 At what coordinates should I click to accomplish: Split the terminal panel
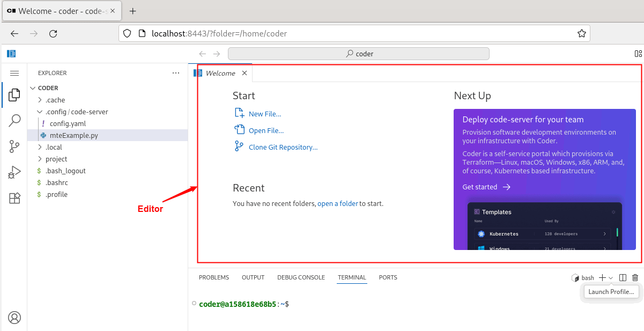[623, 278]
